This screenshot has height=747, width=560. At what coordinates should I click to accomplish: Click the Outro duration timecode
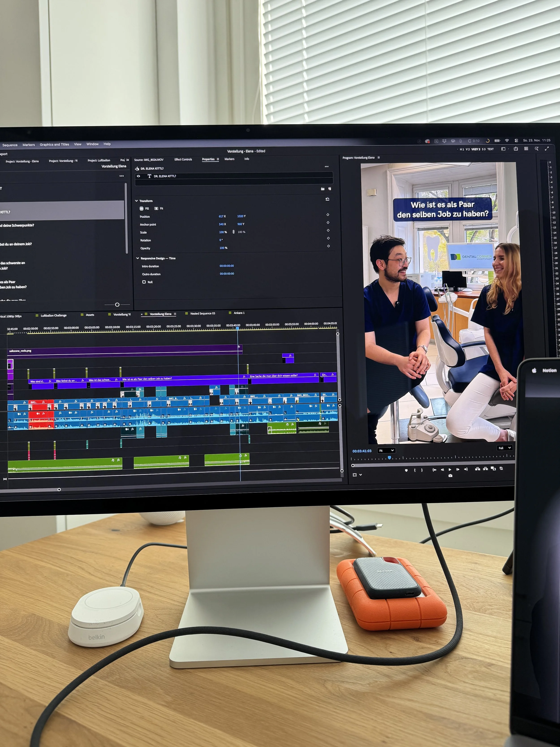(x=227, y=273)
